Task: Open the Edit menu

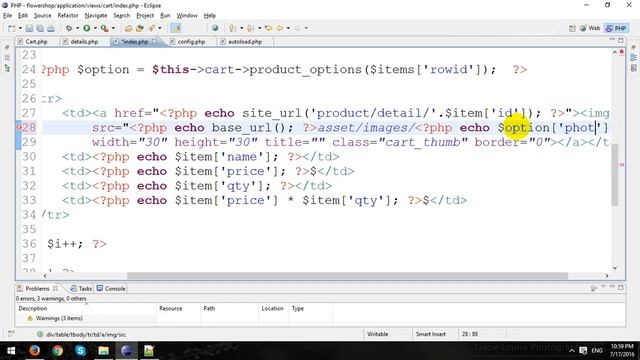Action: [x=23, y=16]
